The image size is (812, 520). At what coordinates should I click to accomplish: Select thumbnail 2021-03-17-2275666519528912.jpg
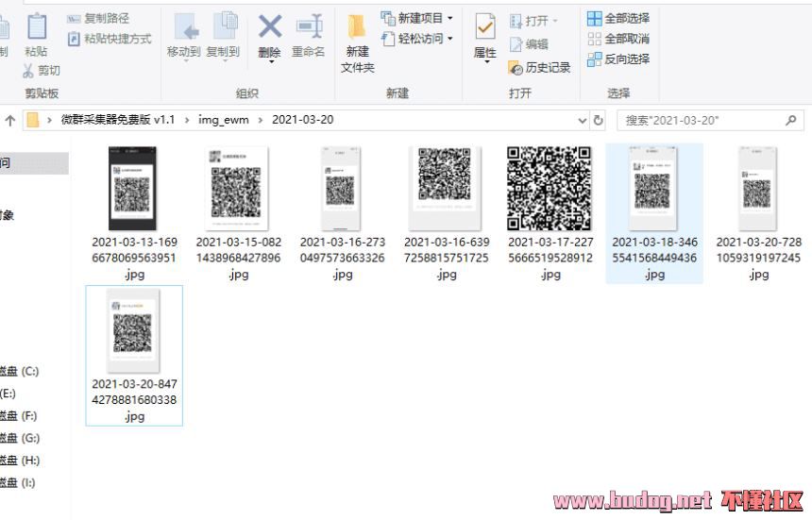pos(549,189)
